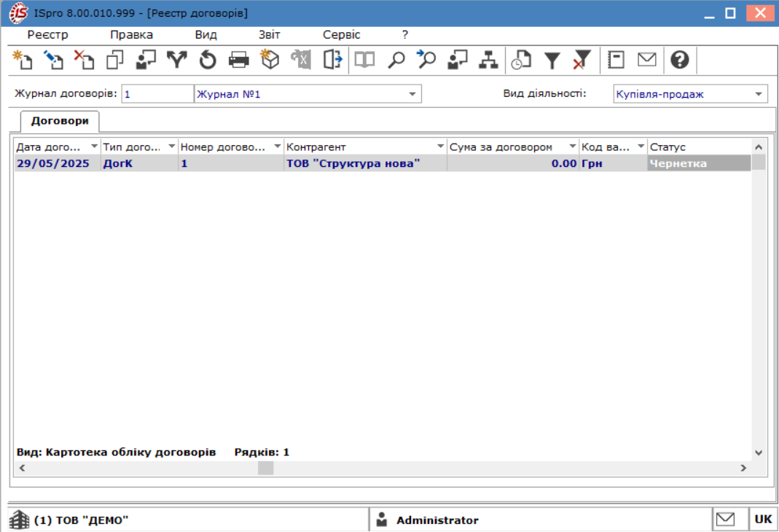The height and width of the screenshot is (532, 779).
Task: Delete the selected contract
Action: point(84,60)
